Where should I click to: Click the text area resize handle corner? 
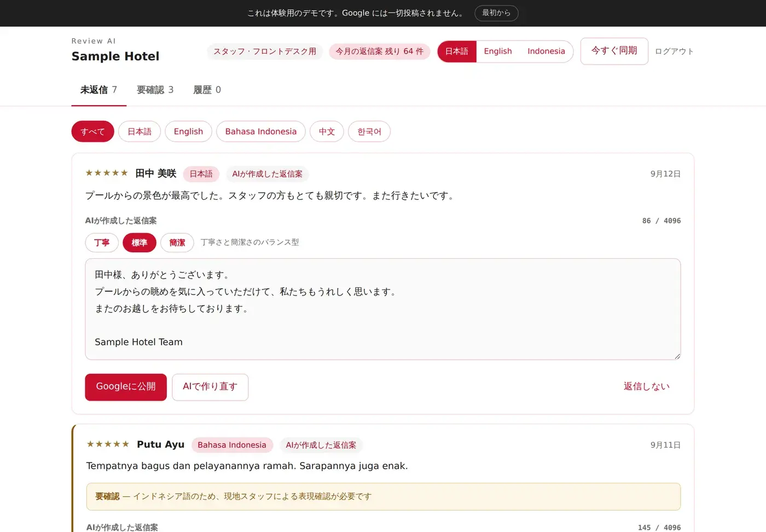[x=677, y=356]
